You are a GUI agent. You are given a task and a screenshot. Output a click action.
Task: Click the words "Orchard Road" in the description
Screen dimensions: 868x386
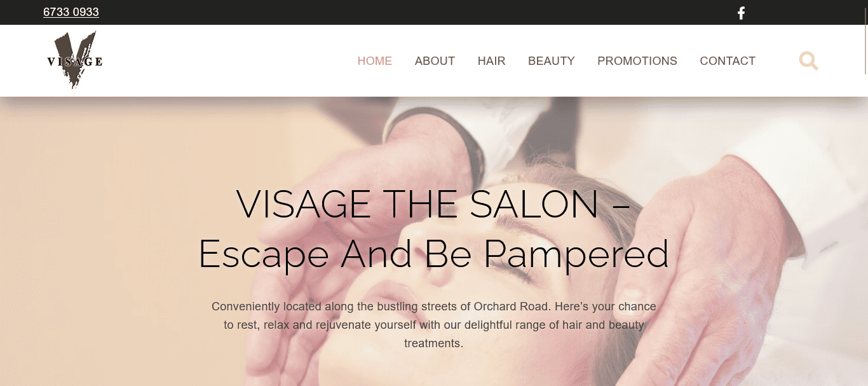coord(511,307)
